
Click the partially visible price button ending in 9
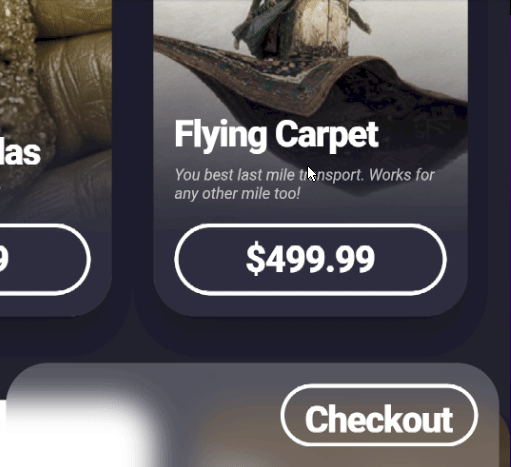45,259
